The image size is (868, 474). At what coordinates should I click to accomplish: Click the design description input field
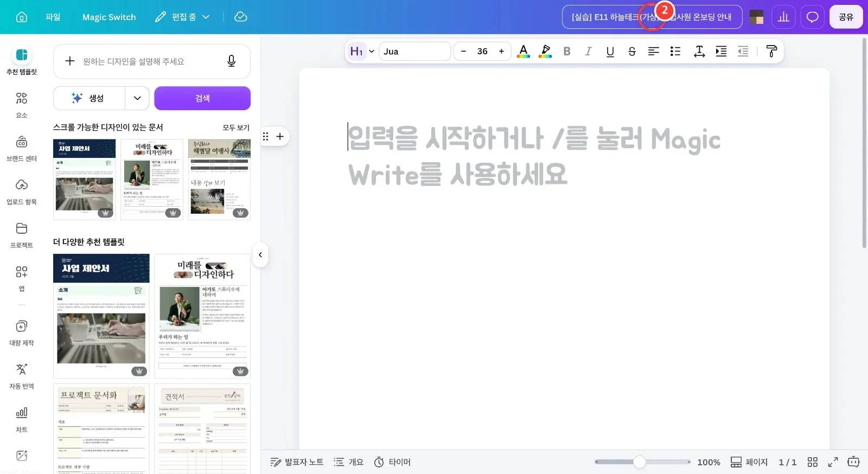(151, 61)
